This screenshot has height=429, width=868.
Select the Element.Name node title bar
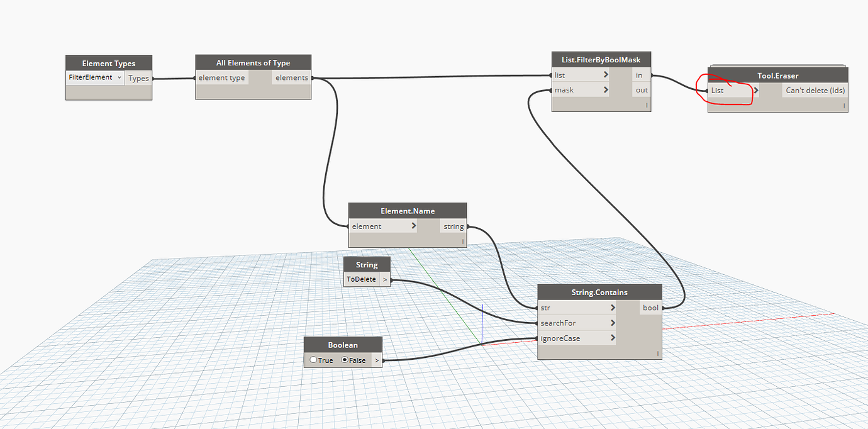pyautogui.click(x=407, y=211)
